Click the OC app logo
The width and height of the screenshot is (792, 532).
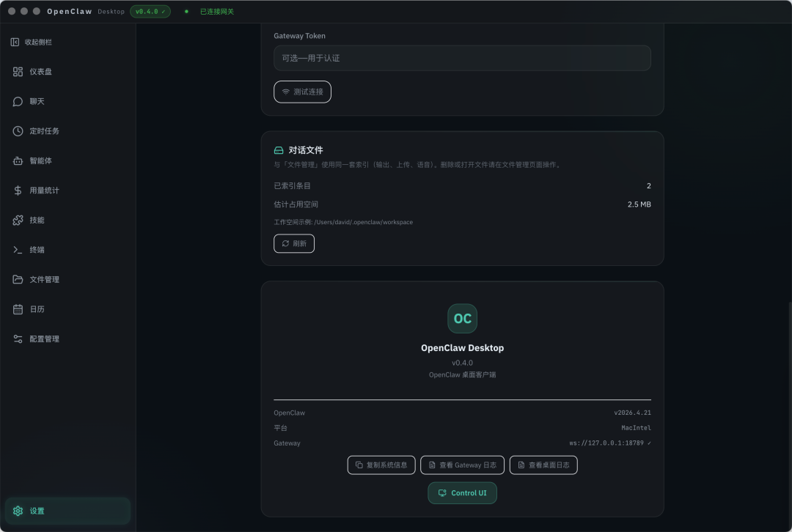pos(462,319)
